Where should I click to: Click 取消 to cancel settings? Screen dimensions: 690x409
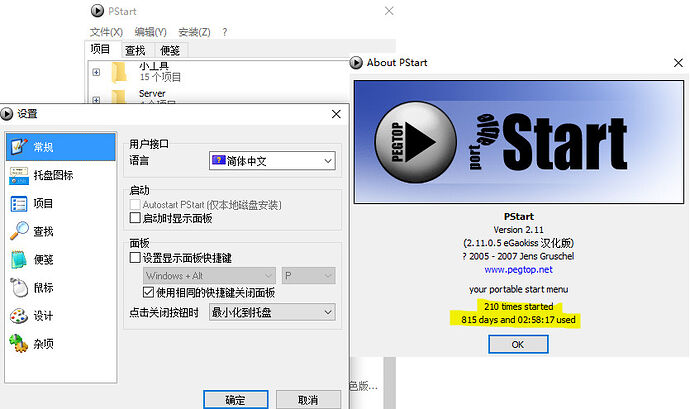tap(308, 399)
